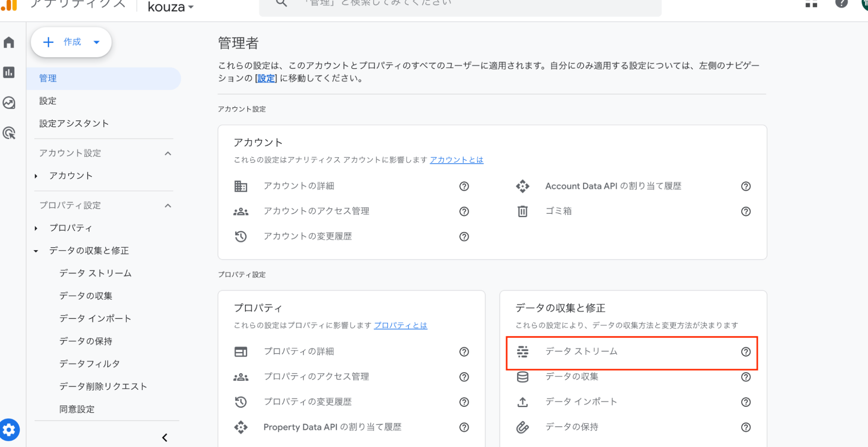Screen dimensions: 868x447
Task: Open the プロパティとは link
Action: [400, 325]
